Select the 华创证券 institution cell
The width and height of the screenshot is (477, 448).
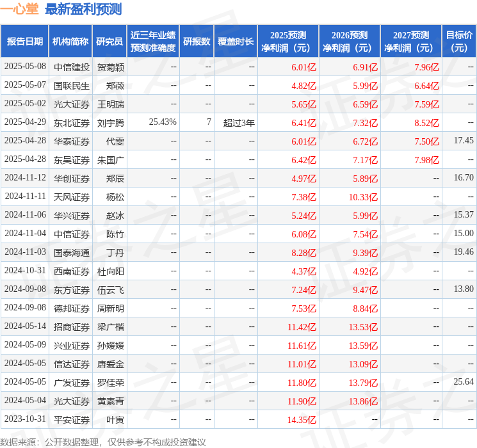(72, 179)
